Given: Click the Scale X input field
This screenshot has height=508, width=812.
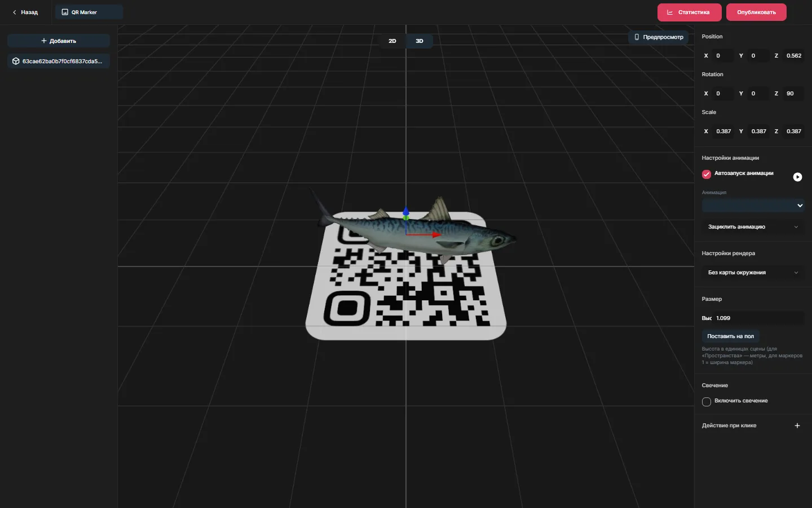Looking at the screenshot, I should coord(723,132).
